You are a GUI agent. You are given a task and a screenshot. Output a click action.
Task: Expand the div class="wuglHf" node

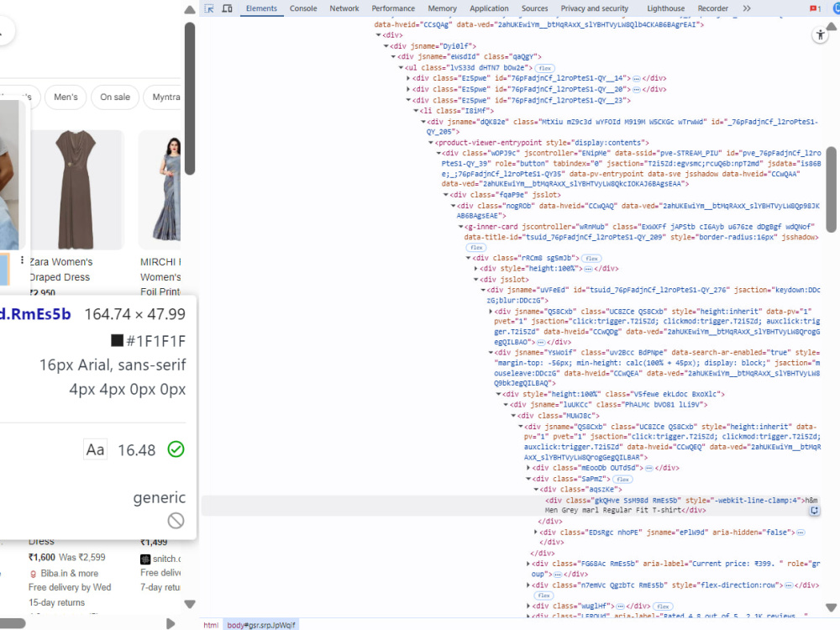coord(528,606)
